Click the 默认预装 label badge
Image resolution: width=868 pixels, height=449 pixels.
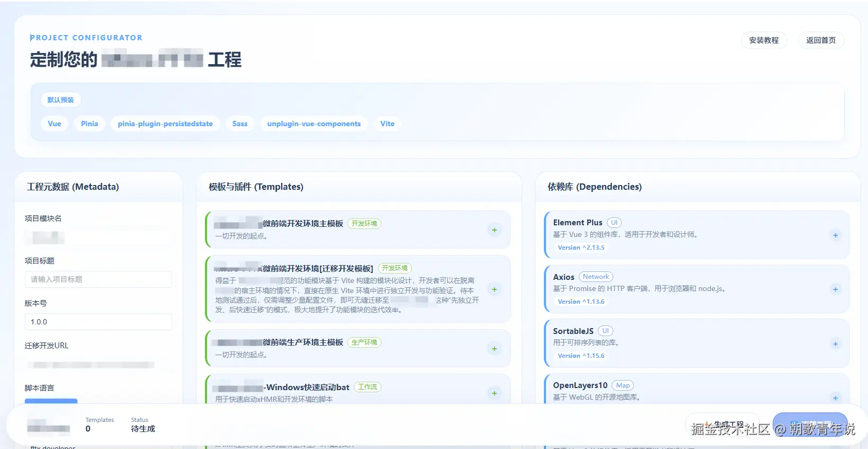pyautogui.click(x=61, y=100)
